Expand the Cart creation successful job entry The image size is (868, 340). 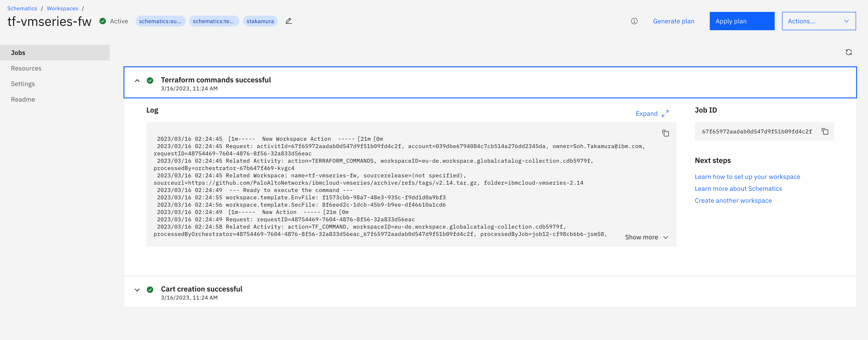pos(137,290)
